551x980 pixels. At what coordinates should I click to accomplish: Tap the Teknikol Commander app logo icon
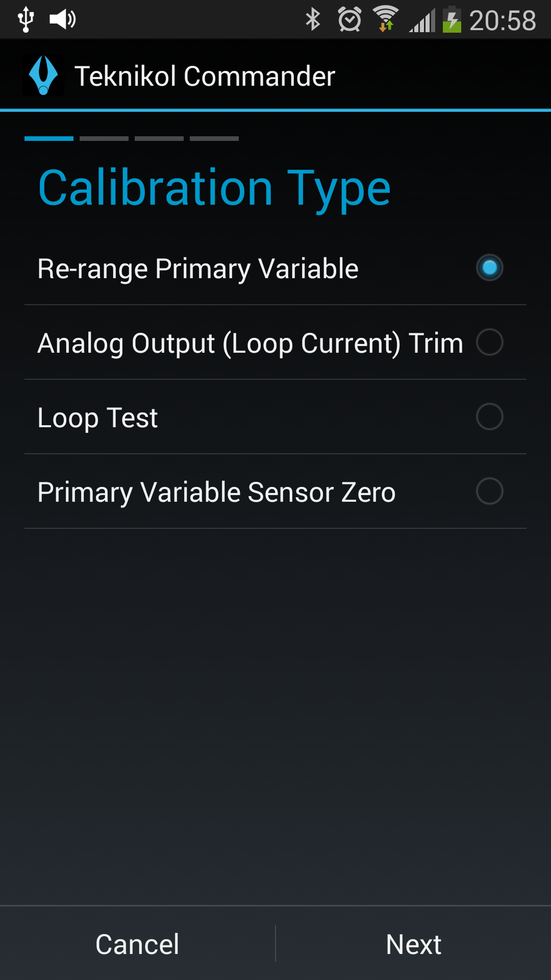(x=43, y=76)
